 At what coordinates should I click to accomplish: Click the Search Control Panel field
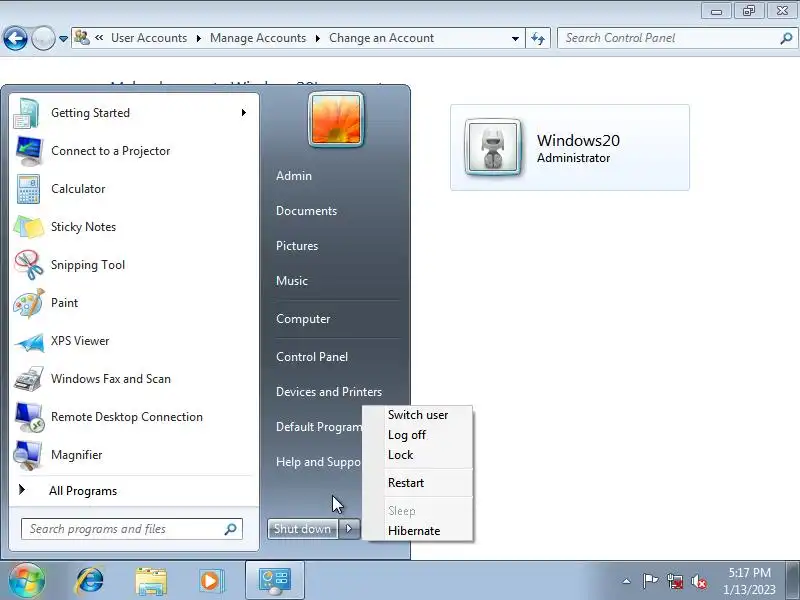pyautogui.click(x=677, y=38)
